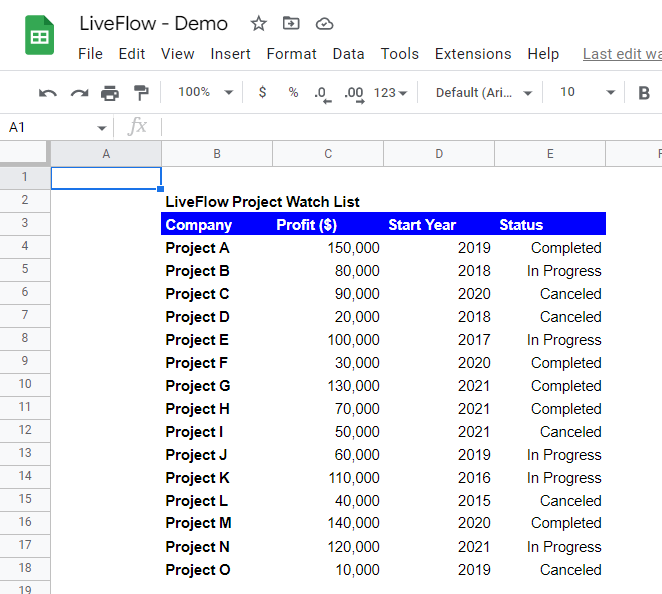Open the Edit menu
This screenshot has width=662, height=594.
[132, 54]
